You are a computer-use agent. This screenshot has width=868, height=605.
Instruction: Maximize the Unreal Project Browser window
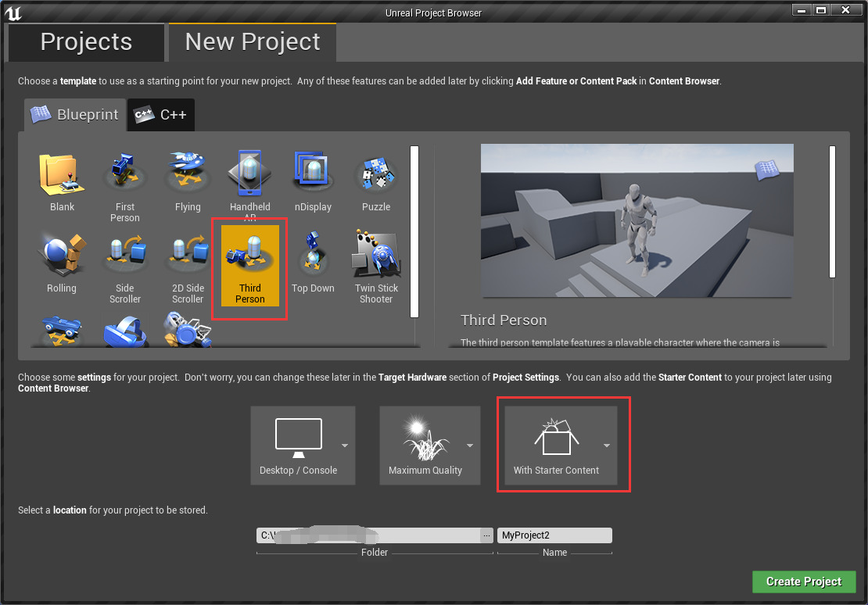pos(821,10)
